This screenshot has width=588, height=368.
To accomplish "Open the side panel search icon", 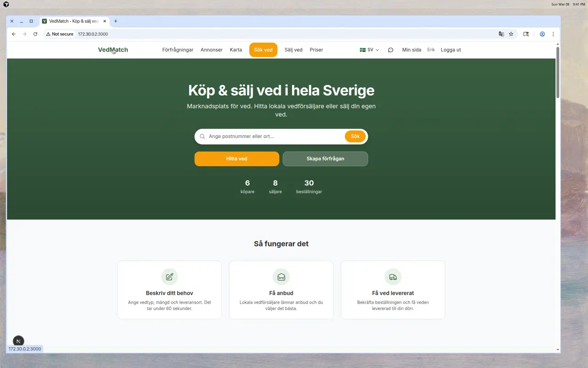I will 526,34.
